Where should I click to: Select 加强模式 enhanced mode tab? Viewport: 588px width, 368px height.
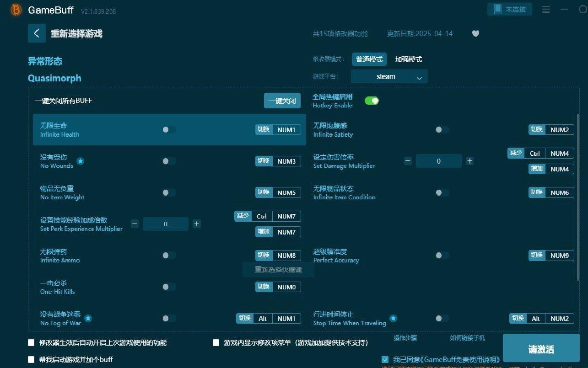tap(408, 59)
